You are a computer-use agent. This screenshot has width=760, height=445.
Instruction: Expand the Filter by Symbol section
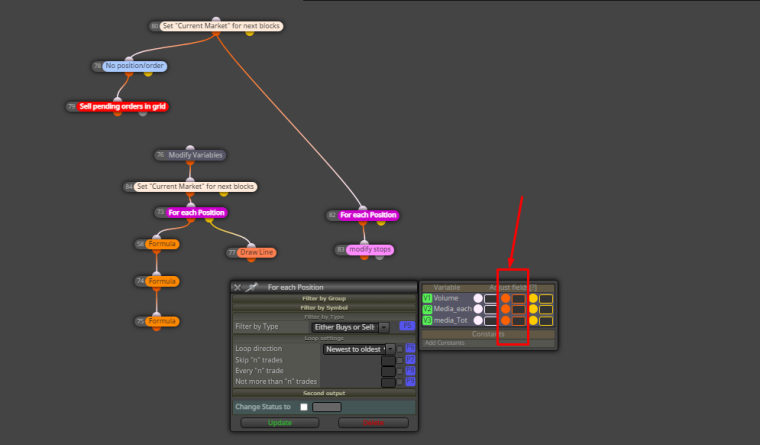click(x=324, y=307)
